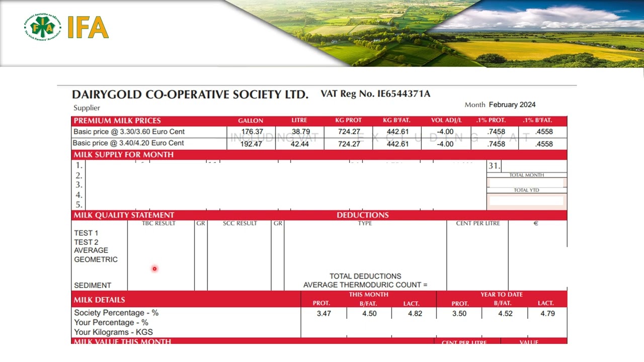Click the SEDIMENT row label

tap(93, 286)
